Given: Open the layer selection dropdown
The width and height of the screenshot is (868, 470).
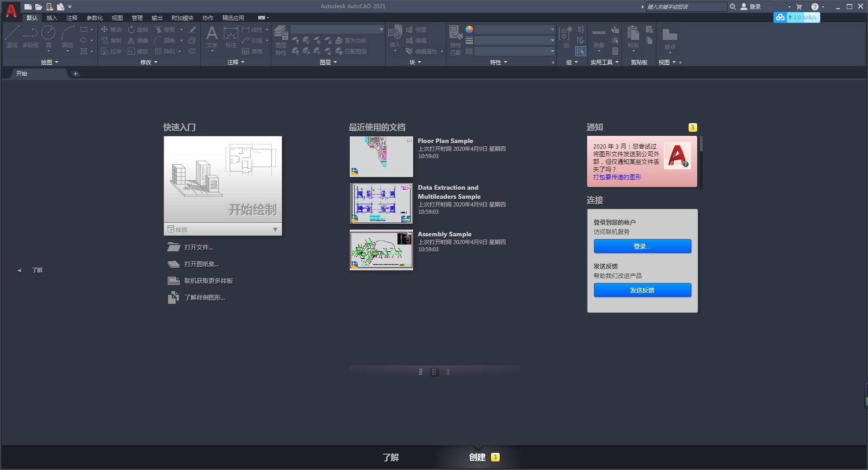Looking at the screenshot, I should (x=380, y=29).
